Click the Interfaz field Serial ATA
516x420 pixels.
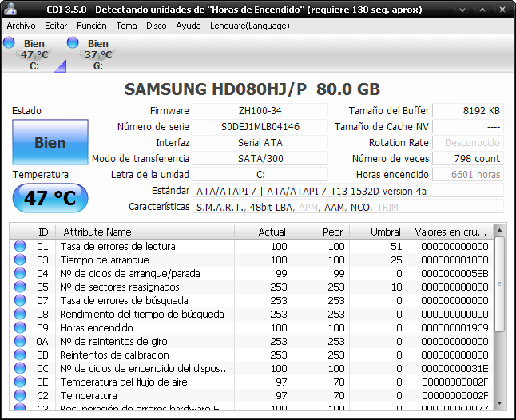260,142
